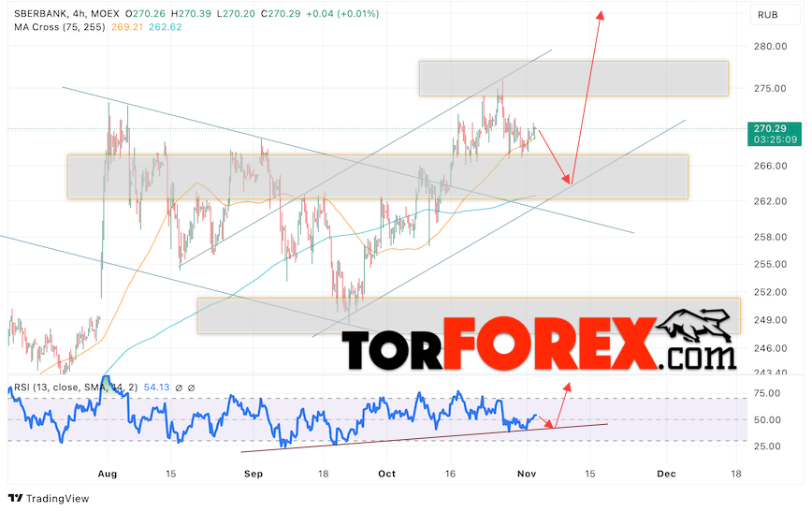Click the first ∅ symbol in RSI legend
The width and height of the screenshot is (812, 512).
[179, 388]
